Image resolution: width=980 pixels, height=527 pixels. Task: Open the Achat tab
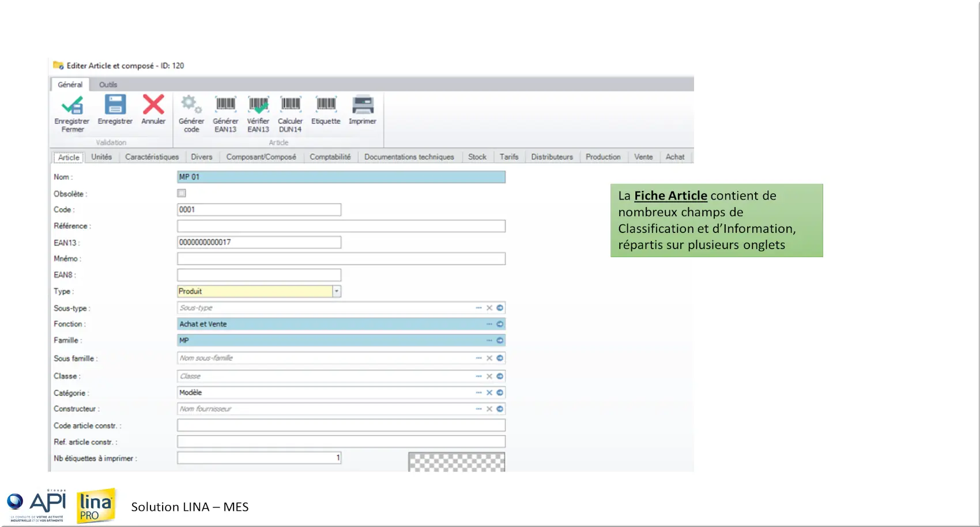675,157
